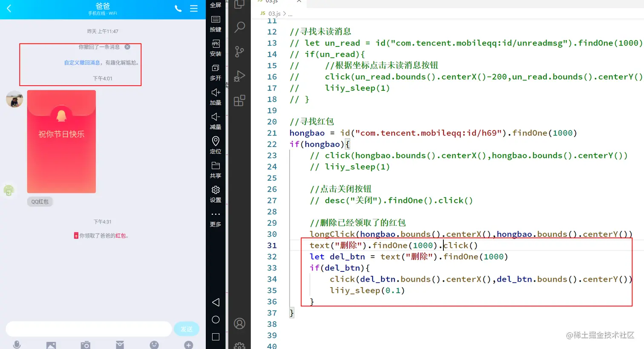Click the desc("关闭") code on line 27

(391, 200)
